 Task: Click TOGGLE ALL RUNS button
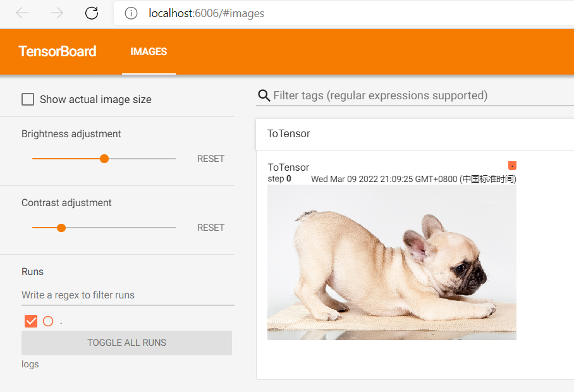tap(126, 343)
